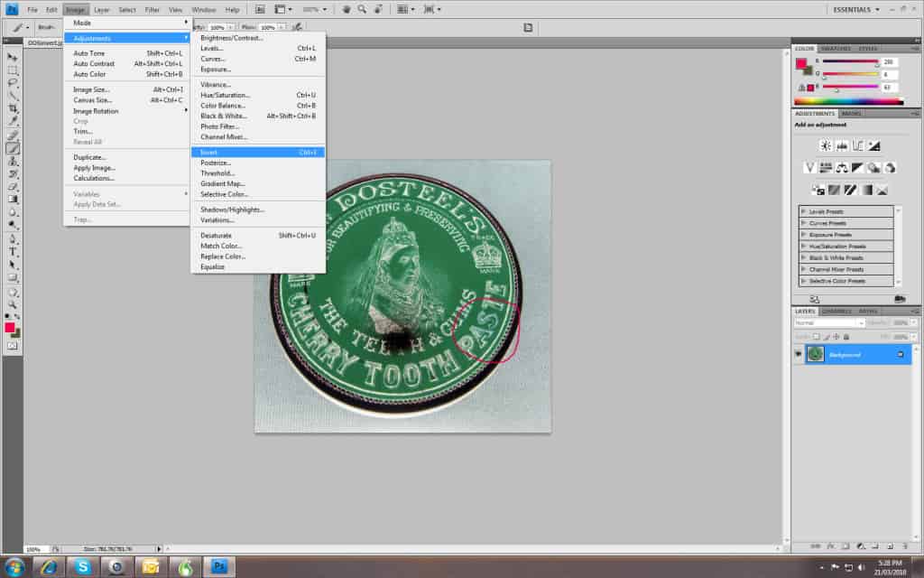Toggle Quick Mask mode in the toolbox
Image resolution: width=924 pixels, height=578 pixels.
click(x=13, y=346)
